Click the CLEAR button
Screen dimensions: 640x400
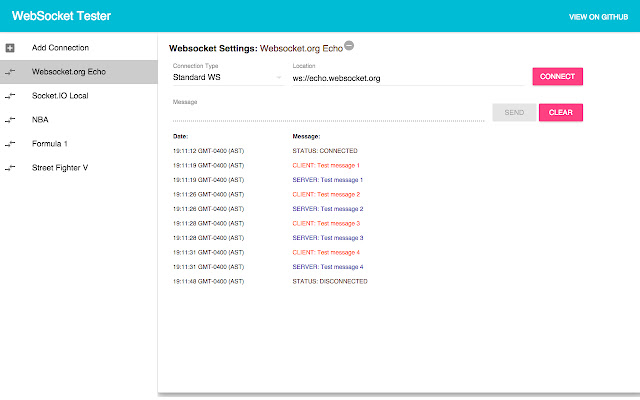(x=561, y=113)
